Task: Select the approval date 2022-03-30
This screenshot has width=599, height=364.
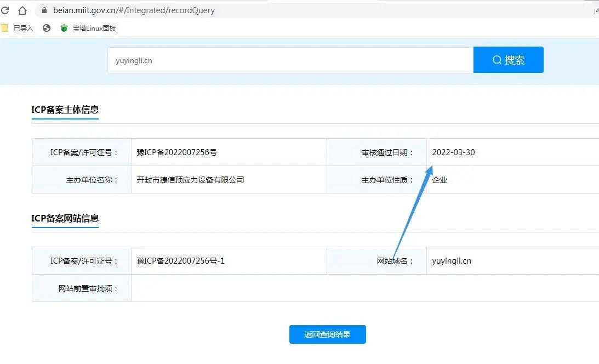Action: pyautogui.click(x=453, y=152)
